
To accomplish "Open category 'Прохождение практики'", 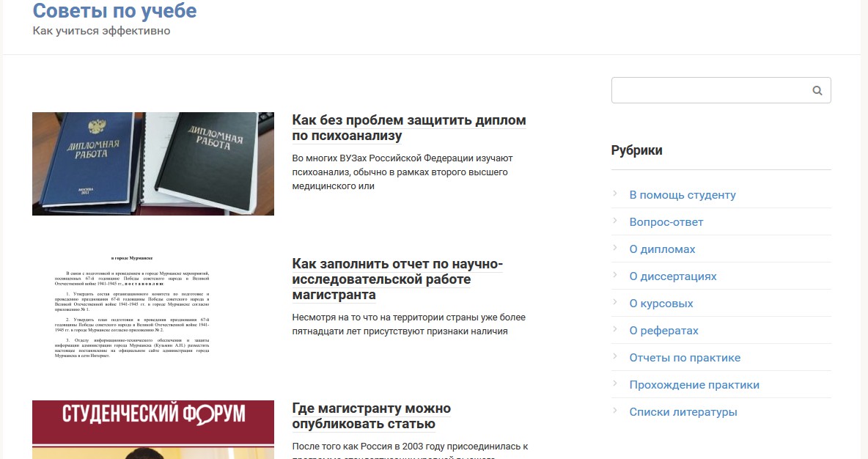I will point(694,385).
